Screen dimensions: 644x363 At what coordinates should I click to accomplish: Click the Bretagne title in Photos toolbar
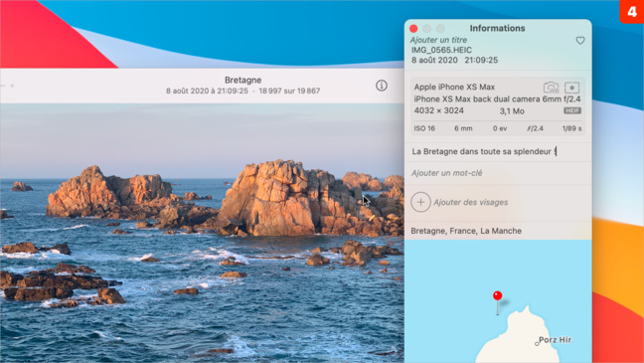click(242, 81)
